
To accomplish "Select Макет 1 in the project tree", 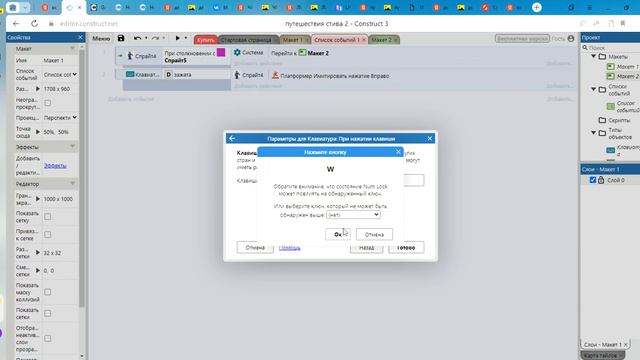I will coord(627,67).
